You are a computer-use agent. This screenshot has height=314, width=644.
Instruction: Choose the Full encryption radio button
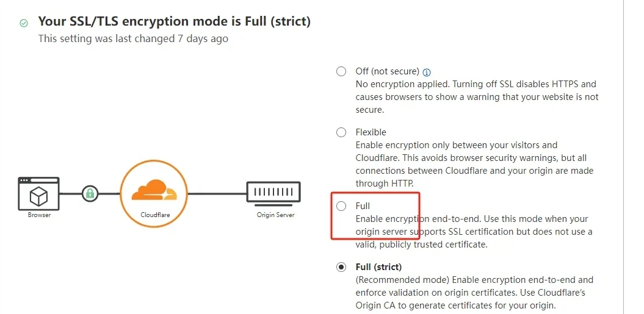[x=342, y=206]
